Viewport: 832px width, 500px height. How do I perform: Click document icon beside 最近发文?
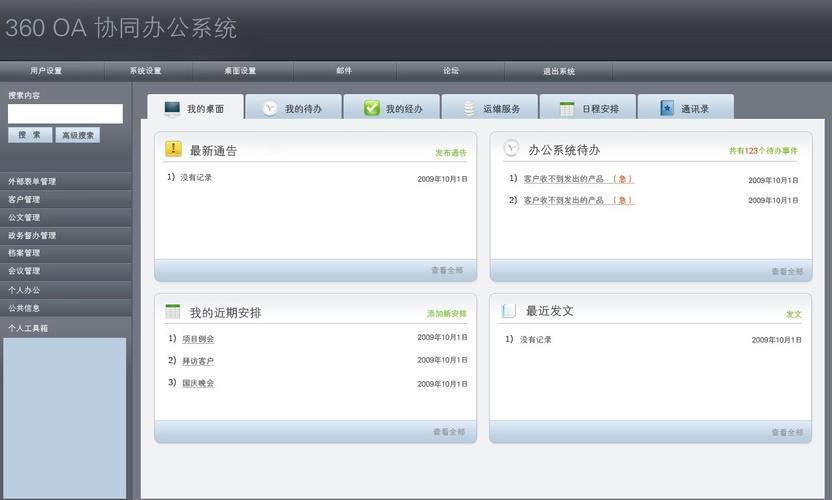coord(509,311)
